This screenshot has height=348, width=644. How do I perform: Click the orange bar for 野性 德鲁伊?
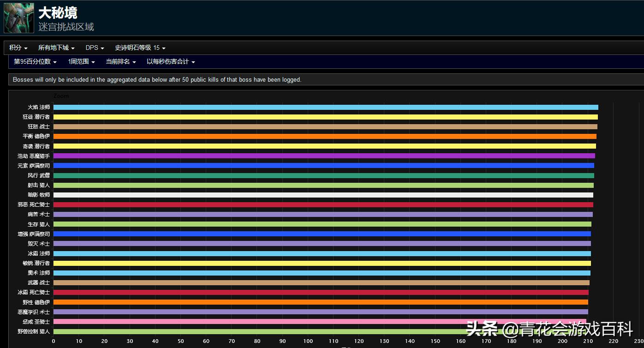click(x=321, y=302)
